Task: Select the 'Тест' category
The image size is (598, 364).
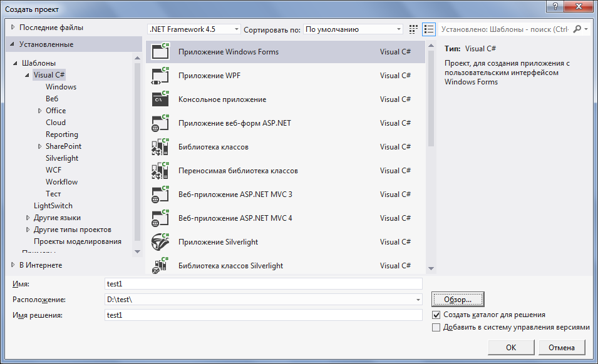Action: [x=53, y=194]
